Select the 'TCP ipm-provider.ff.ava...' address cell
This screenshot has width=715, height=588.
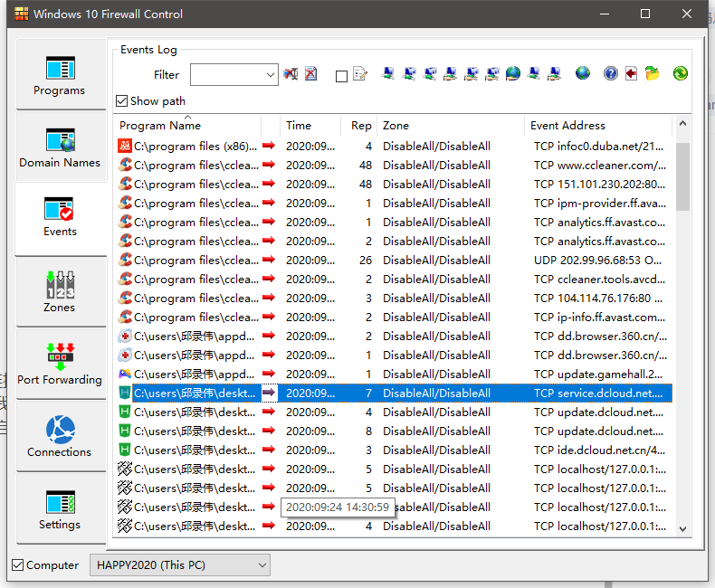point(600,203)
